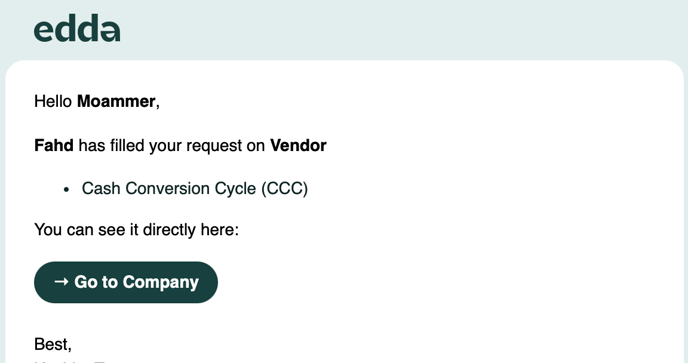Click the letter 'e' of the edda logo

click(x=44, y=32)
